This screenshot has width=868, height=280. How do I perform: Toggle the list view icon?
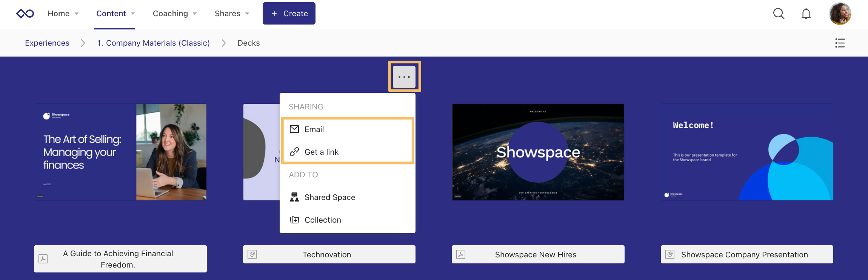tap(840, 43)
